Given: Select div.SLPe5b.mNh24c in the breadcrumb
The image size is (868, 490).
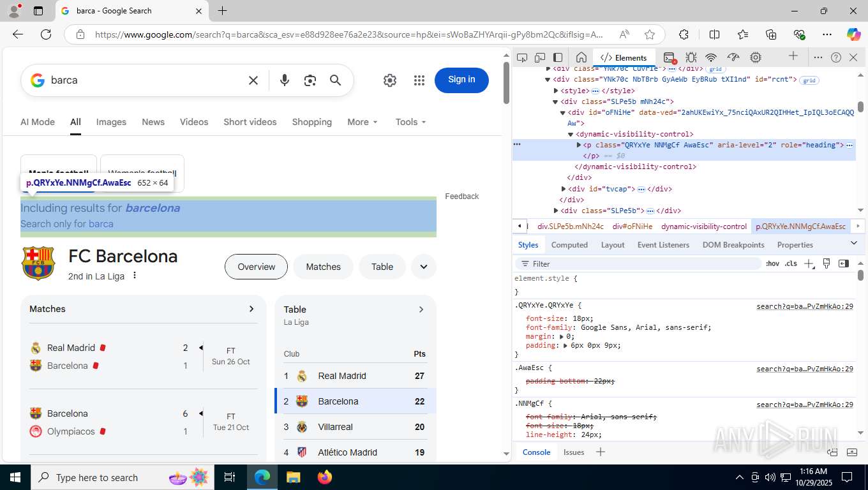Looking at the screenshot, I should tap(571, 226).
